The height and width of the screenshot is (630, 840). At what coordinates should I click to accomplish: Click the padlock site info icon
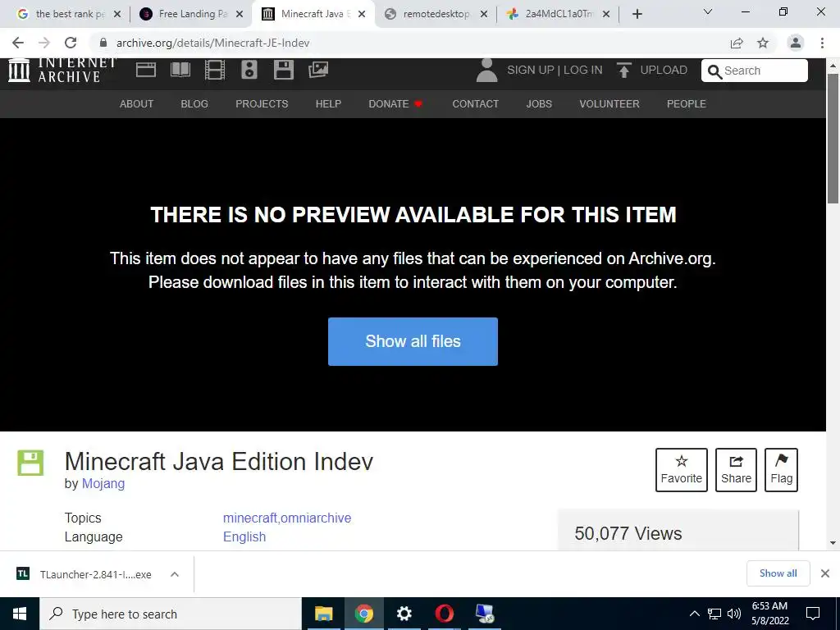(103, 43)
